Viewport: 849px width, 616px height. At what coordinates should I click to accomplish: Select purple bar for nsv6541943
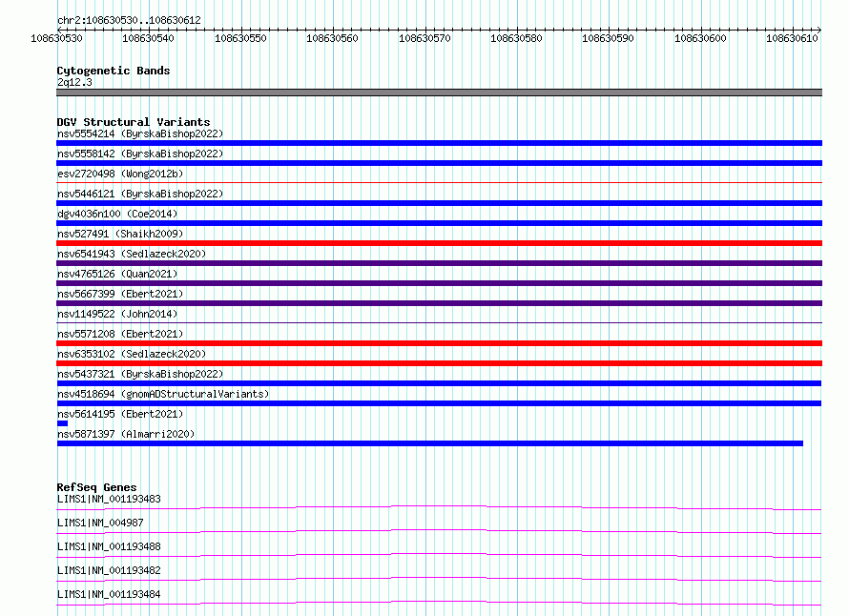click(439, 263)
